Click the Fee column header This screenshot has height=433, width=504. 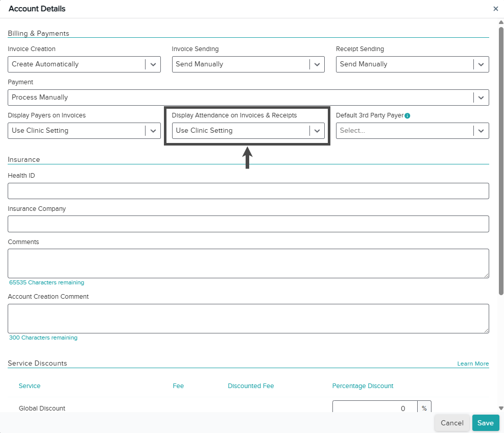pos(178,386)
